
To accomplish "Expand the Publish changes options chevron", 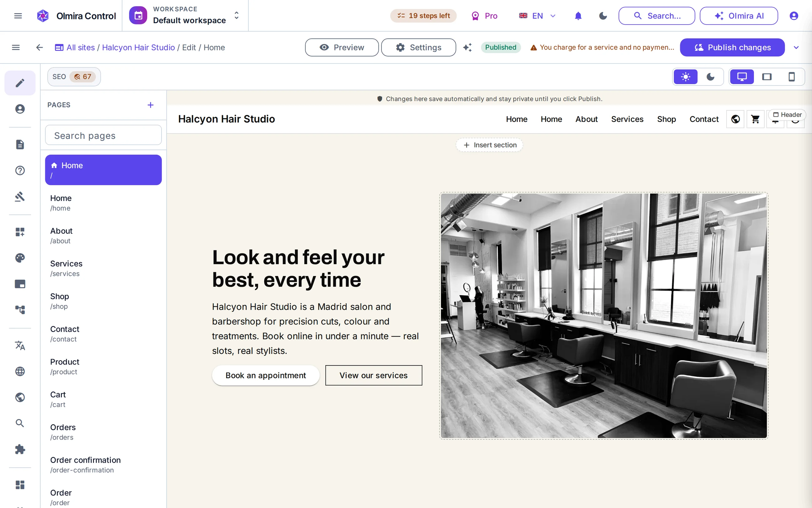I will pyautogui.click(x=796, y=48).
